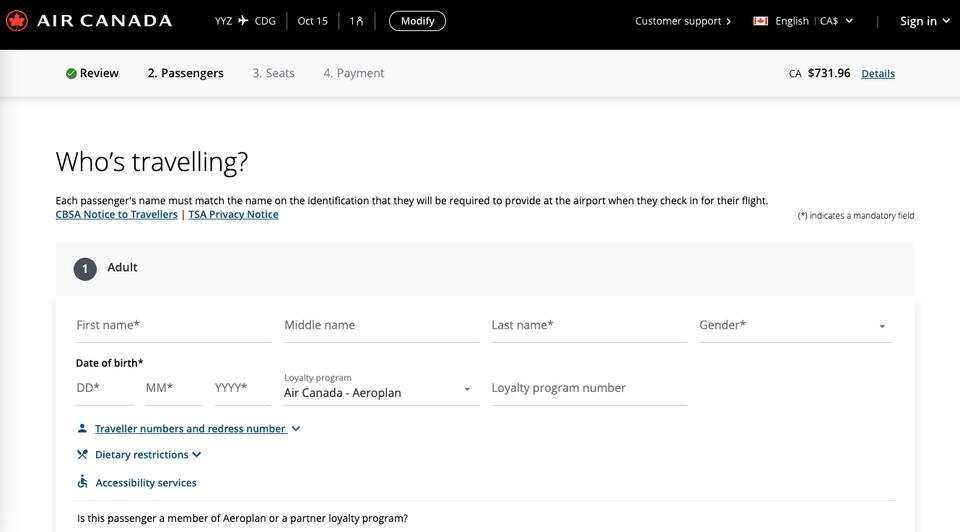Screen dimensions: 960x532
Task: Click the Who's travelling? heading
Action: (152, 162)
